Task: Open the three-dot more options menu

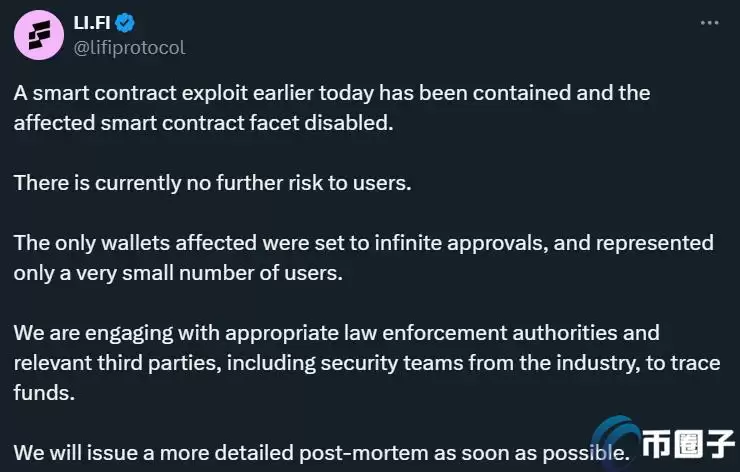Action: click(x=708, y=21)
